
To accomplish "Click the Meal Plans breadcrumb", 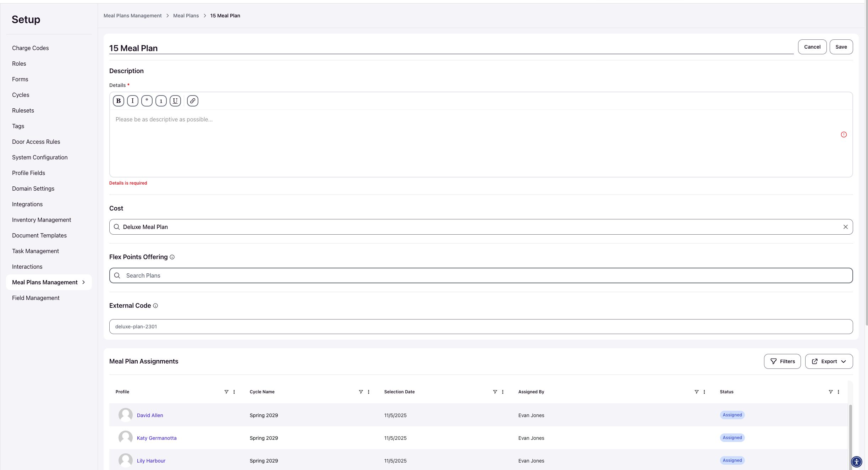I will point(186,16).
